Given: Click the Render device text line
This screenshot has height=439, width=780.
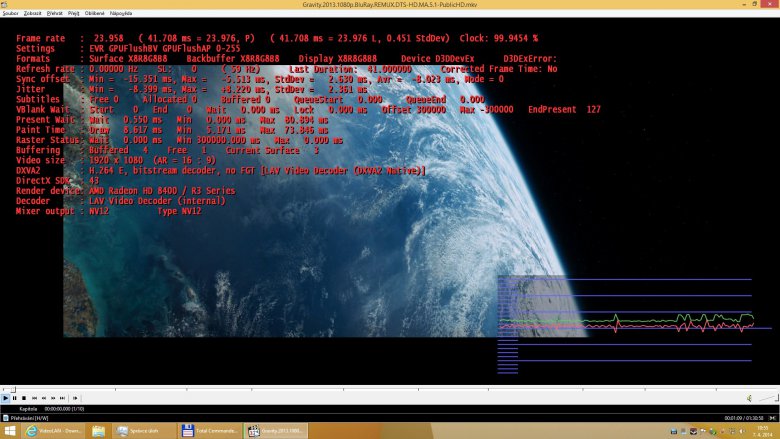Looking at the screenshot, I should [x=125, y=191].
